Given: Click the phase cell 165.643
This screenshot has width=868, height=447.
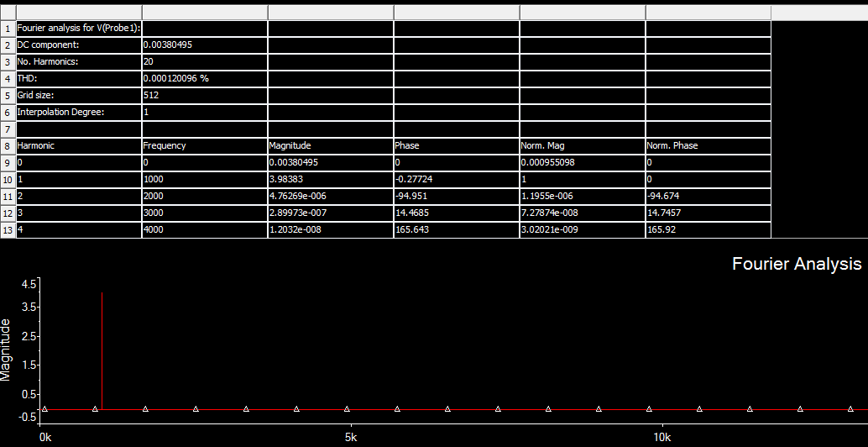Looking at the screenshot, I should click(x=457, y=229).
